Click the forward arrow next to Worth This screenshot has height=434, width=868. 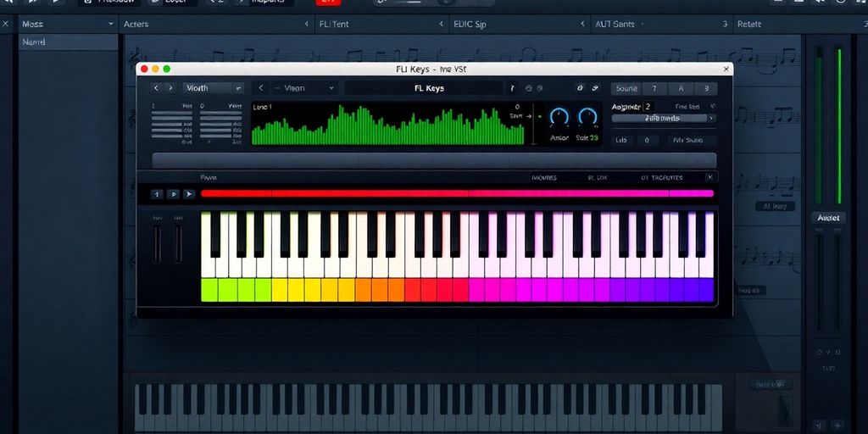click(x=170, y=88)
